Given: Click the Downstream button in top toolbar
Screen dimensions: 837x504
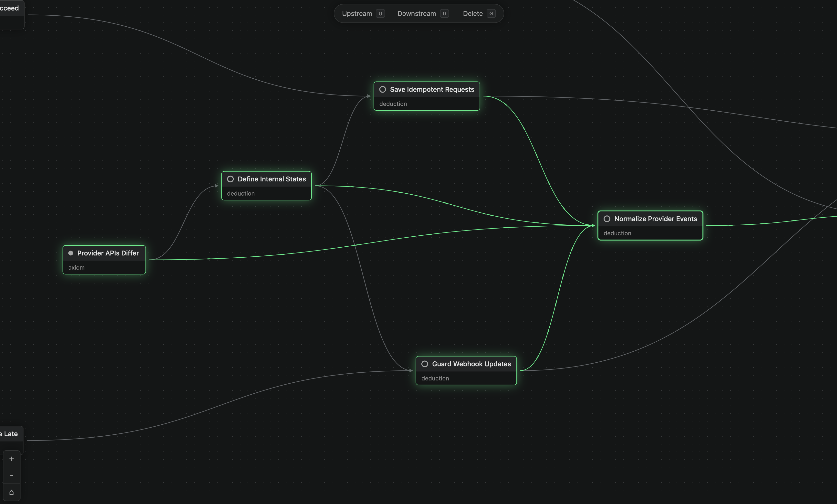Looking at the screenshot, I should 423,14.
